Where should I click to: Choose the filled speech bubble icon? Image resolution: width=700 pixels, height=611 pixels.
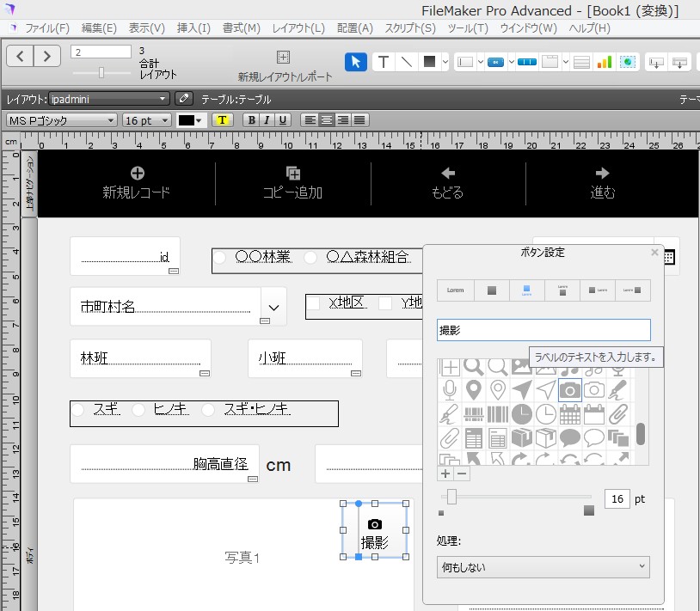pyautogui.click(x=569, y=438)
